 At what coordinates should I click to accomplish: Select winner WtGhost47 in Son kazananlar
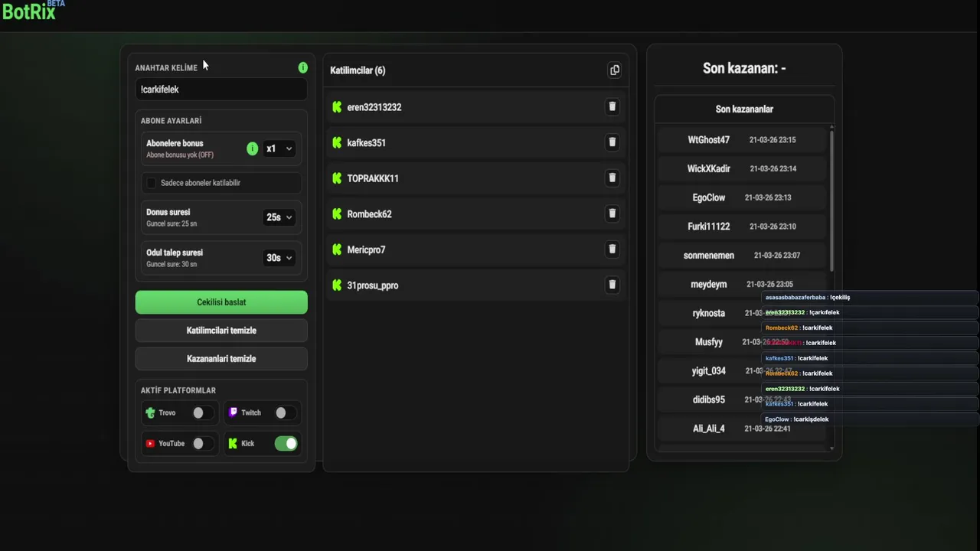709,140
